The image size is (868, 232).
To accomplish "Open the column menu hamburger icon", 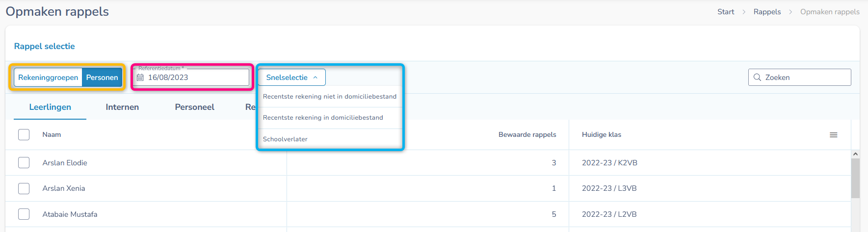I will tap(833, 135).
